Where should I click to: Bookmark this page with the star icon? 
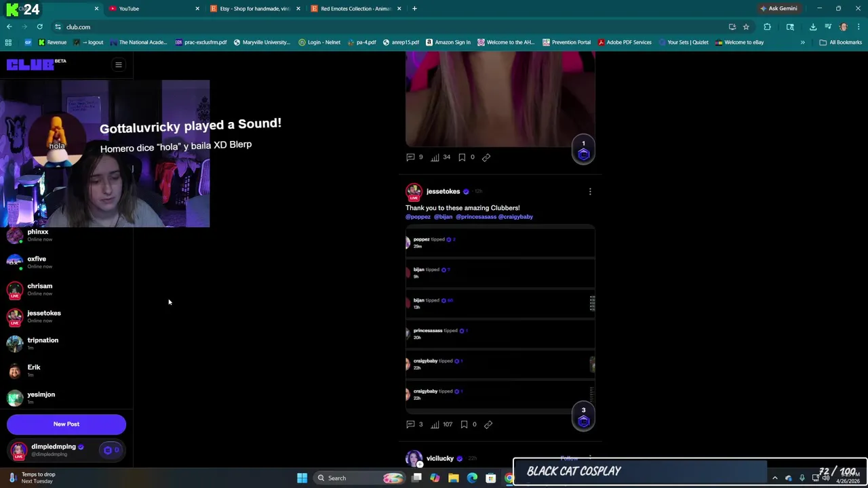click(746, 27)
